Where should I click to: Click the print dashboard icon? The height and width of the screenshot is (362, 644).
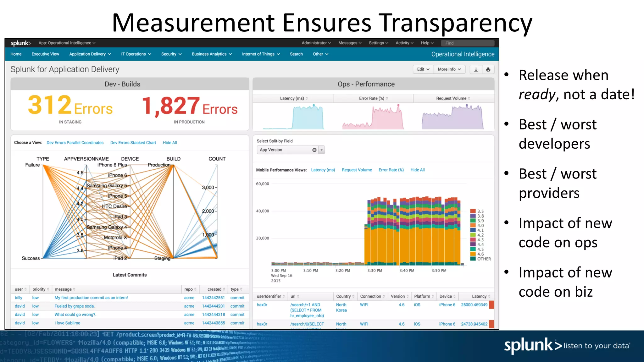click(488, 69)
